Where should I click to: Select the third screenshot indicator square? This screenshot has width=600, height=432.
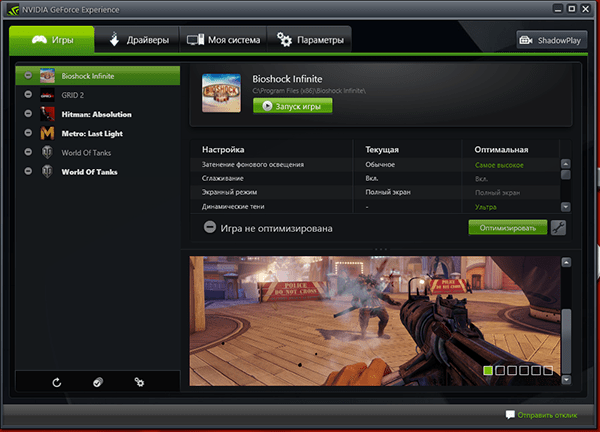coord(512,370)
